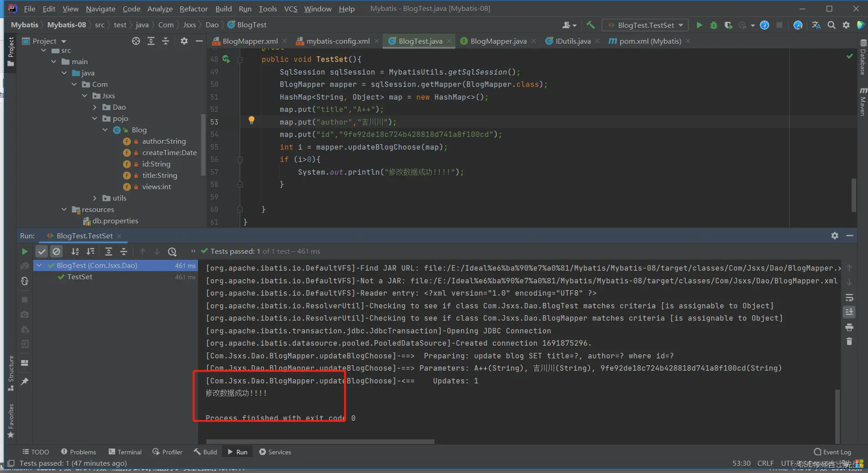The width and height of the screenshot is (868, 473).
Task: Click the translate icon in top toolbar
Action: point(816,25)
